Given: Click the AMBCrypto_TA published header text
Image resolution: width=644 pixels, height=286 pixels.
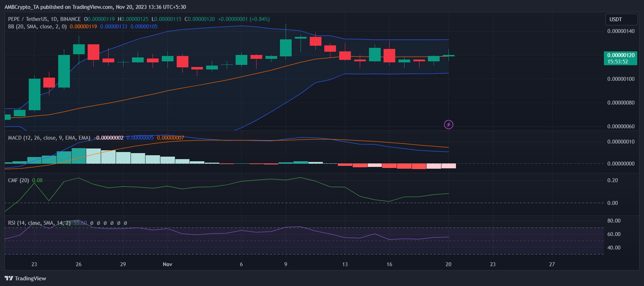Looking at the screenshot, I should pyautogui.click(x=95, y=7).
